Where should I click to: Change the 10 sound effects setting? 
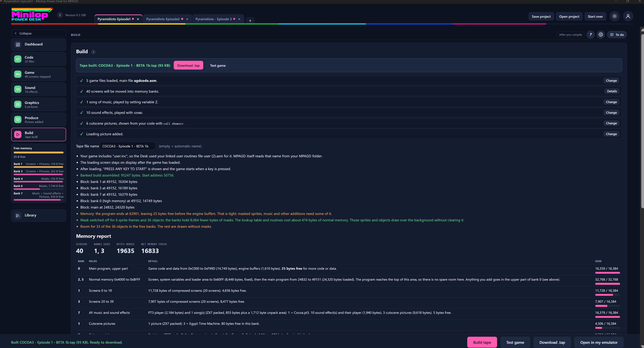coord(611,113)
